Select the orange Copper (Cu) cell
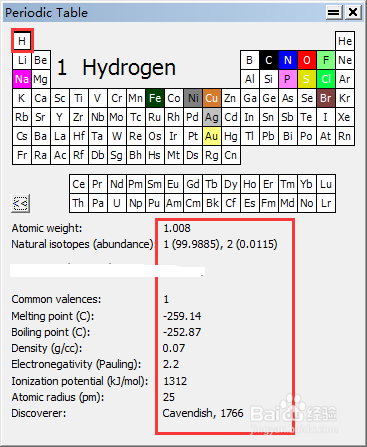The width and height of the screenshot is (367, 447). pyautogui.click(x=212, y=98)
